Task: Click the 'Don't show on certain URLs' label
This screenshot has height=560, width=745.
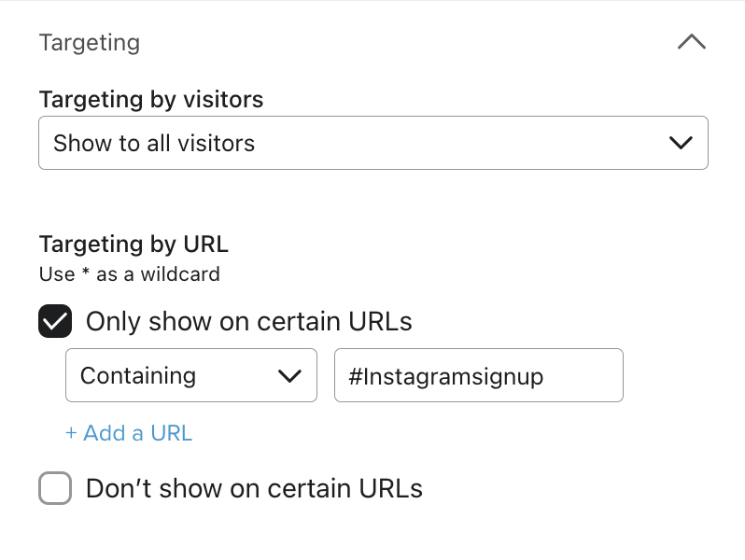Action: (x=254, y=488)
